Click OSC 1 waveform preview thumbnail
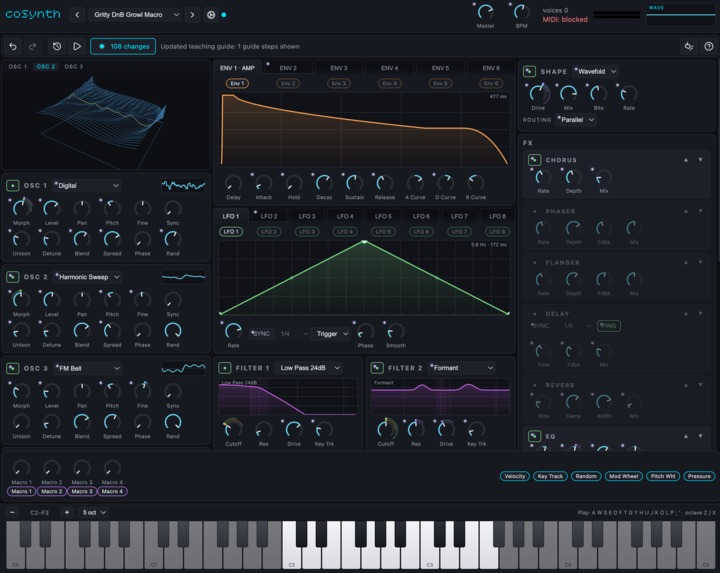This screenshot has width=720, height=573. pos(183,185)
